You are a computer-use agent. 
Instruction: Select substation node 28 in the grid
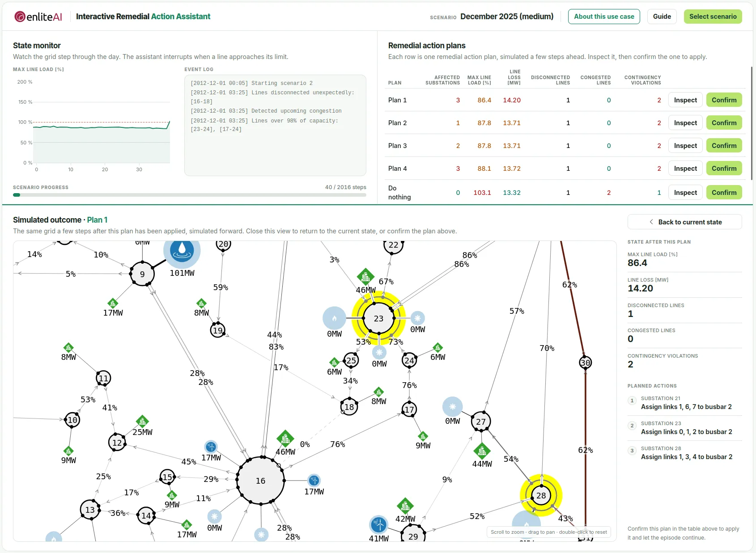tap(541, 495)
